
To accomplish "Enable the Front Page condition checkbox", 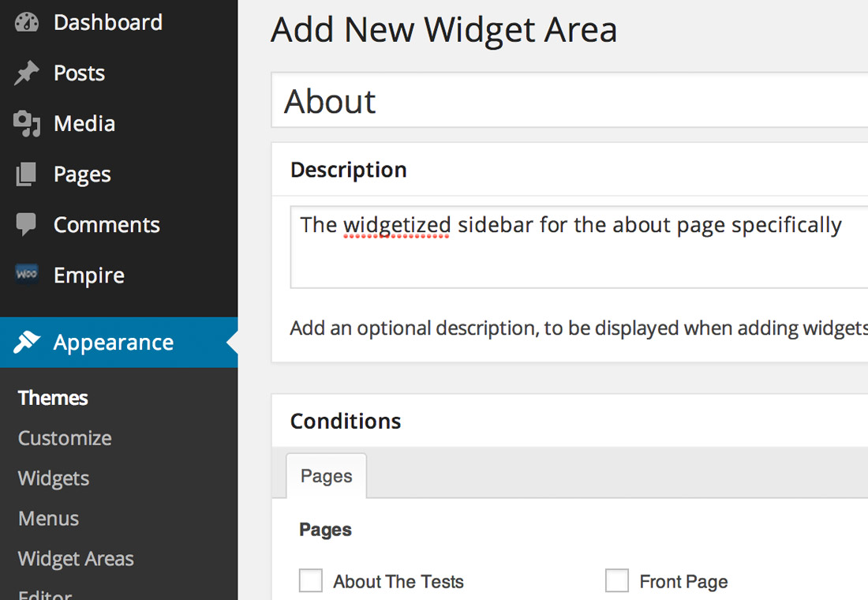I will pyautogui.click(x=617, y=580).
